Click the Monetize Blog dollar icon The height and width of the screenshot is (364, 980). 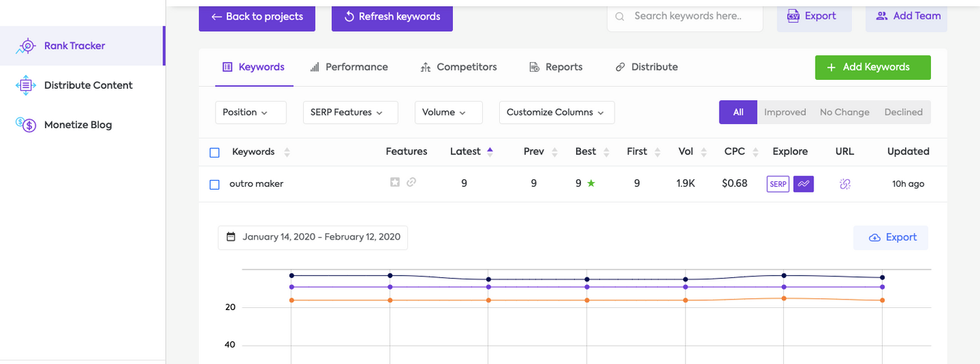(26, 125)
